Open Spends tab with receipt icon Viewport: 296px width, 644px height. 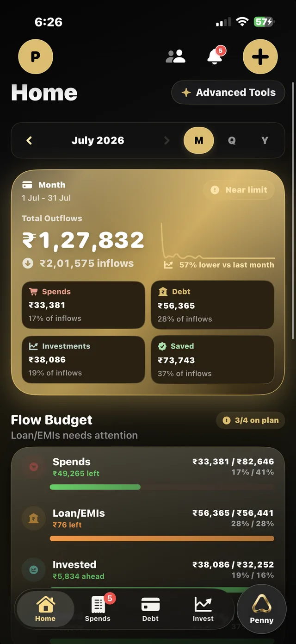[x=98, y=608]
